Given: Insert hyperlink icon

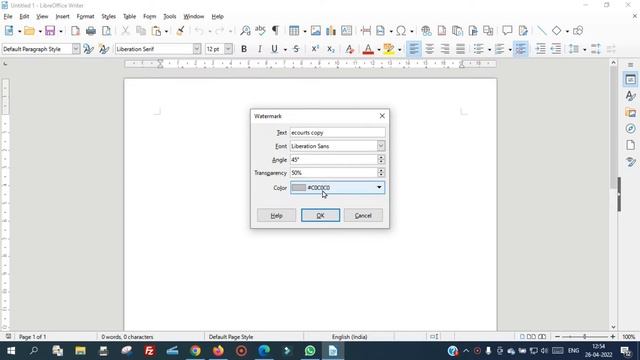Looking at the screenshot, I should 426,31.
